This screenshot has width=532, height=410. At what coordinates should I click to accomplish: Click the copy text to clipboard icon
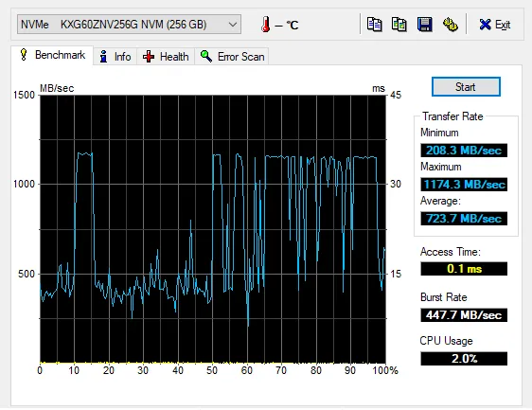click(x=374, y=25)
